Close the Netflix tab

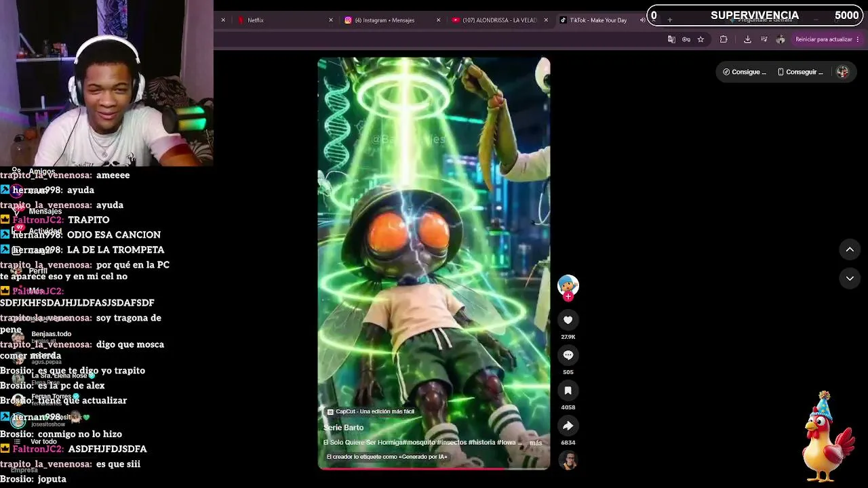(x=331, y=20)
